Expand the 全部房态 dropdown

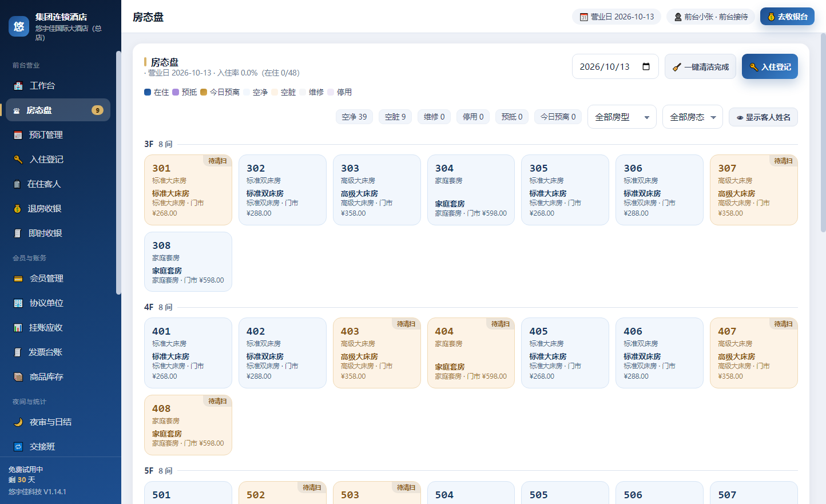pyautogui.click(x=693, y=117)
